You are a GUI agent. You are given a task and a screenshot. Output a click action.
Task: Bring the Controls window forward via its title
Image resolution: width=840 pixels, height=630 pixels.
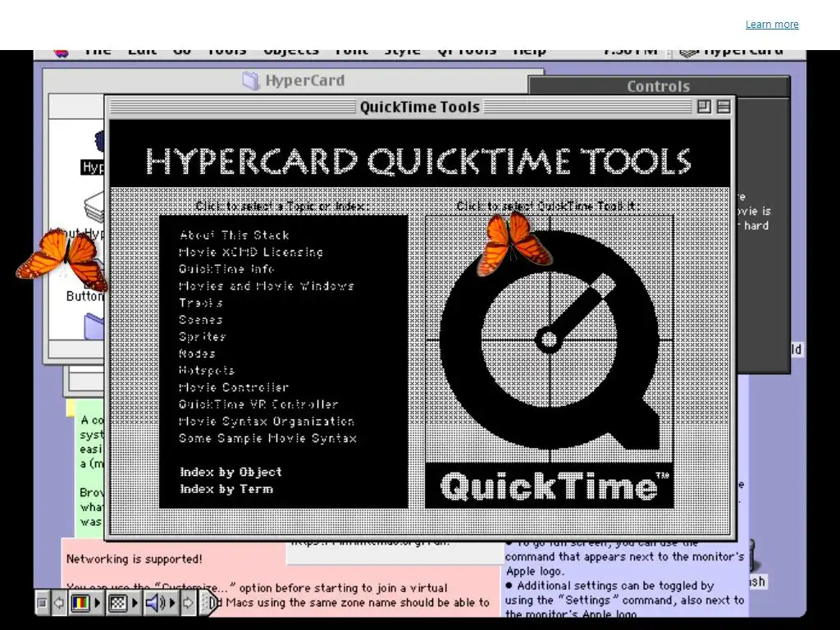click(659, 86)
